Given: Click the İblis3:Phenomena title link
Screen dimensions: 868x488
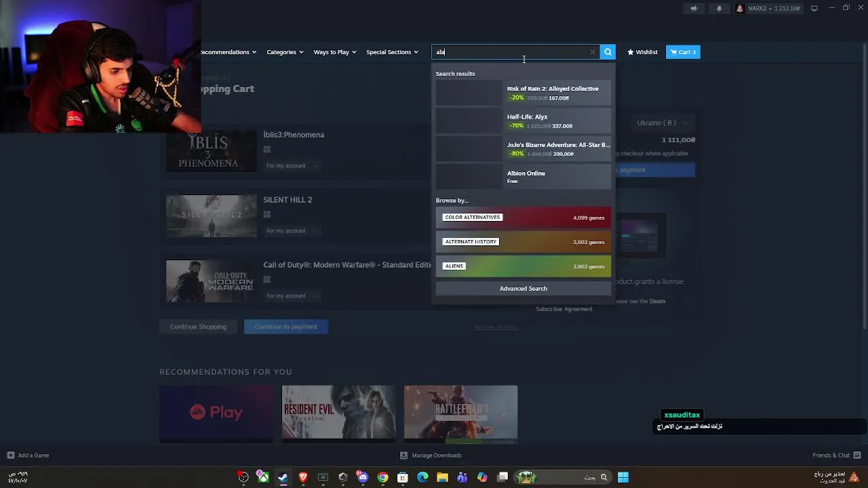Looking at the screenshot, I should pyautogui.click(x=294, y=135).
